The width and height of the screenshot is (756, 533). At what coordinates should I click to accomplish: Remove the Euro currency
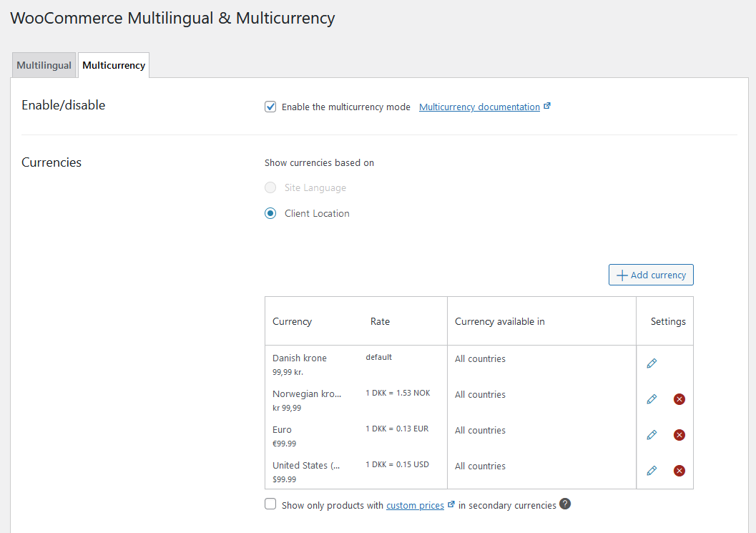tap(679, 434)
